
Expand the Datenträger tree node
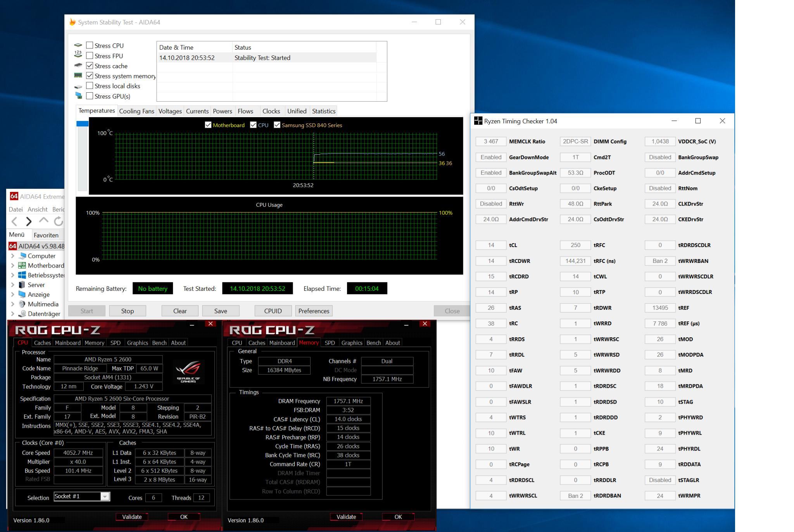click(x=13, y=314)
